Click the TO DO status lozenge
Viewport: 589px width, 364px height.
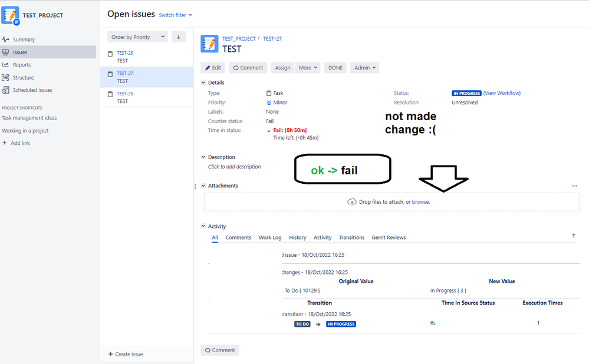(302, 324)
